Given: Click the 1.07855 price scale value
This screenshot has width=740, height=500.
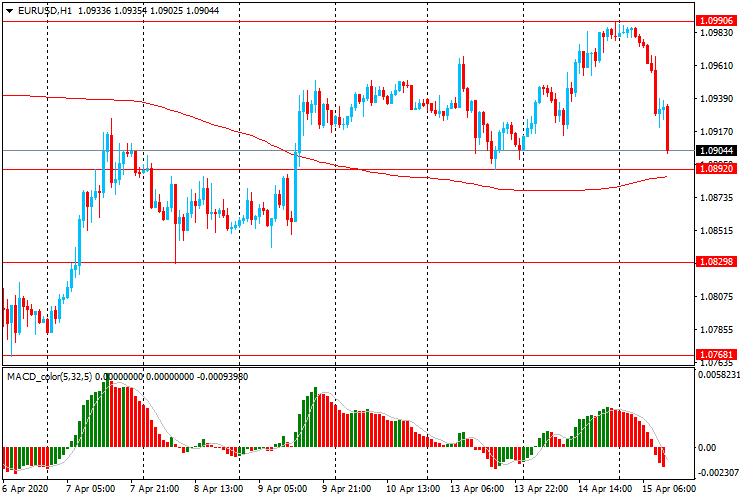Looking at the screenshot, I should (717, 330).
